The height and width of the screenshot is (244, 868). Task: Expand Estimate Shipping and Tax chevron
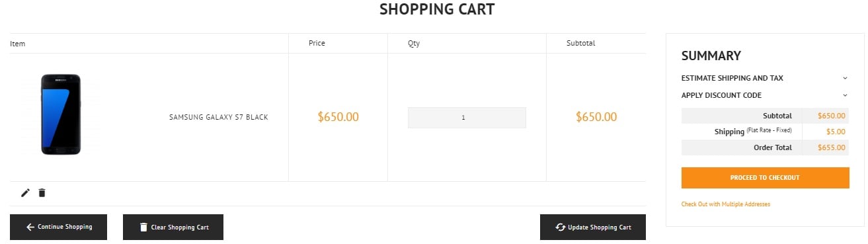[x=845, y=78]
